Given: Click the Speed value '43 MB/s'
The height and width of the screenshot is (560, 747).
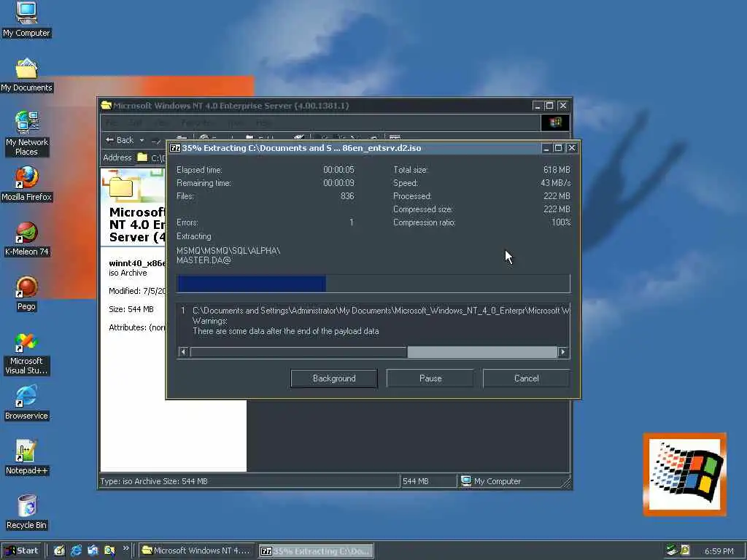Looking at the screenshot, I should point(555,183).
